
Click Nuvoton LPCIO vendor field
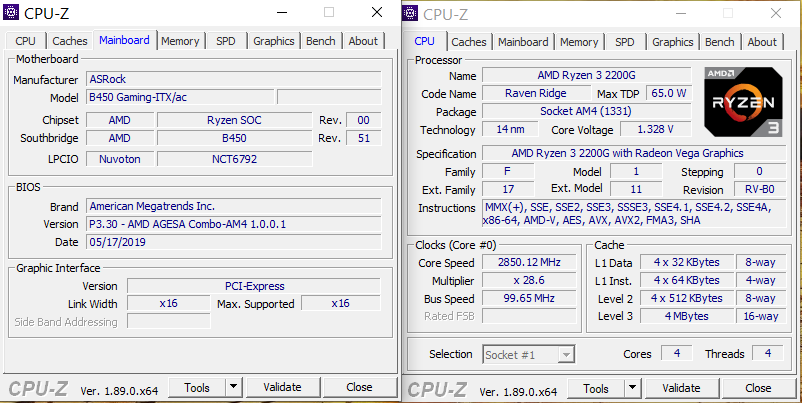coord(120,159)
